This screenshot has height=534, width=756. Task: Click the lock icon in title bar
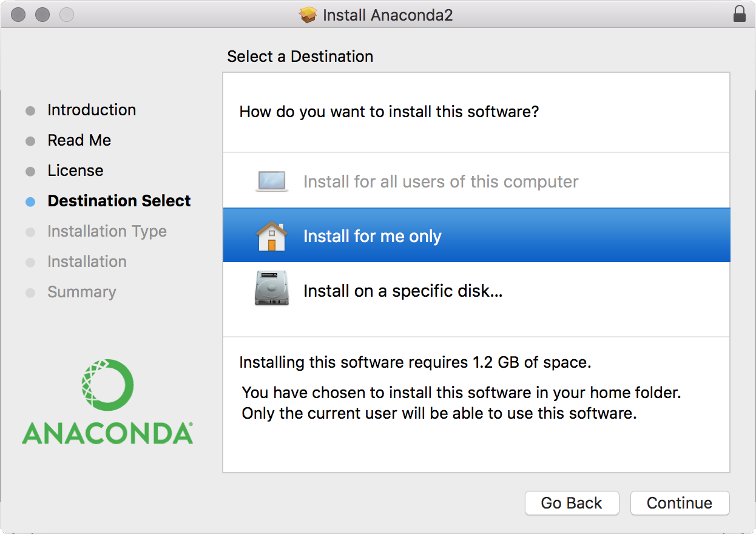click(x=740, y=14)
